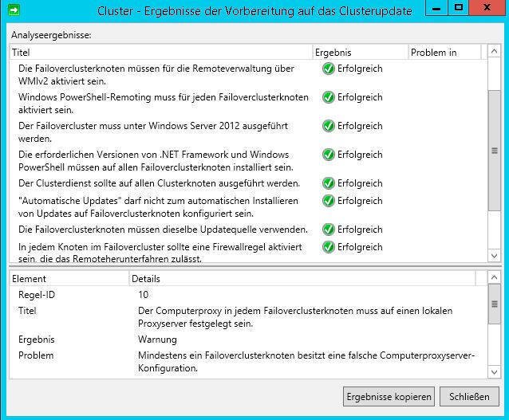Click the up arrow of details pane scrollbar
The height and width of the screenshot is (420, 509).
(494, 277)
